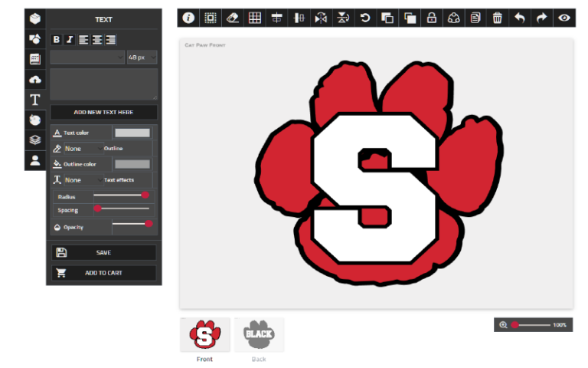Click the ADD TO CART button
The width and height of the screenshot is (588, 368).
click(103, 273)
